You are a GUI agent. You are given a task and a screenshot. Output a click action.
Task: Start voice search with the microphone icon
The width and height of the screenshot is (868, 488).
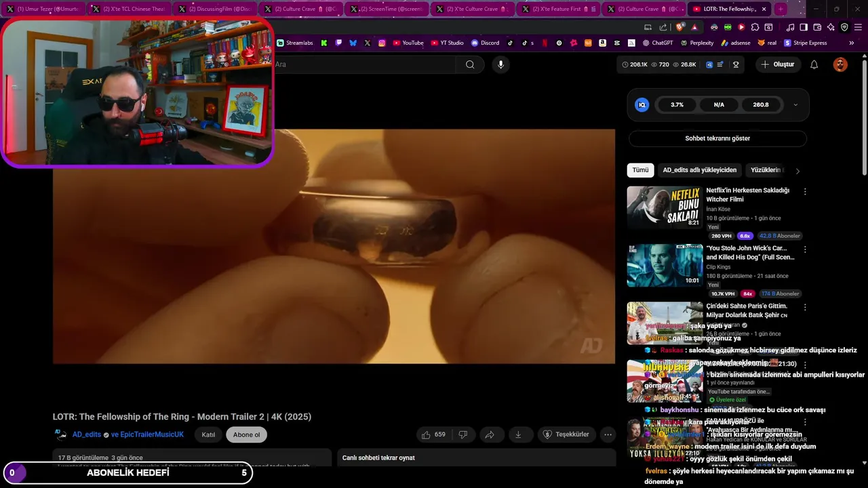tap(500, 64)
